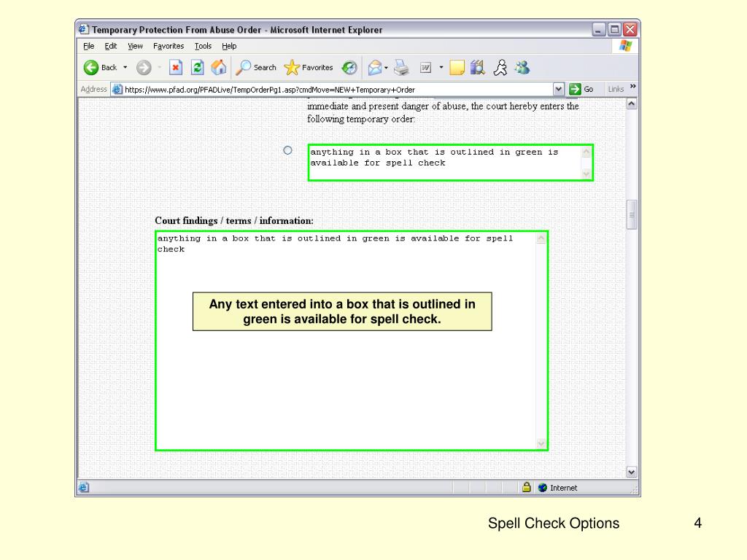Go to the Home page icon
747x560 pixels.
pyautogui.click(x=218, y=68)
